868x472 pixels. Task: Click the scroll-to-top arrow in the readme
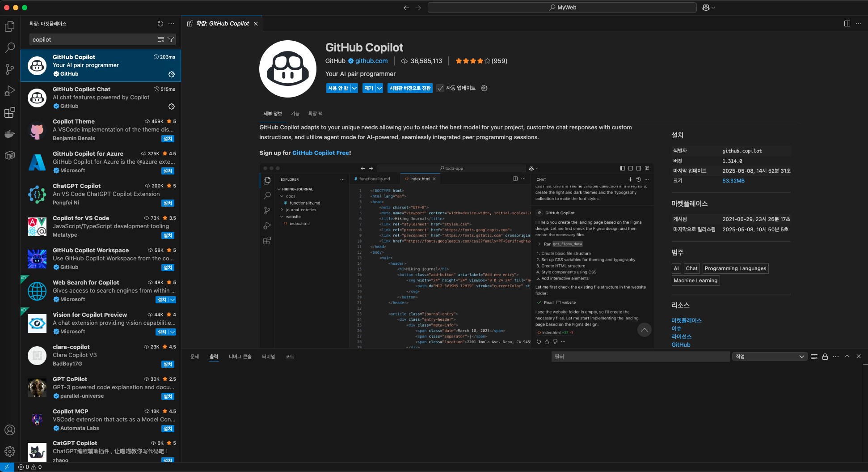[644, 330]
